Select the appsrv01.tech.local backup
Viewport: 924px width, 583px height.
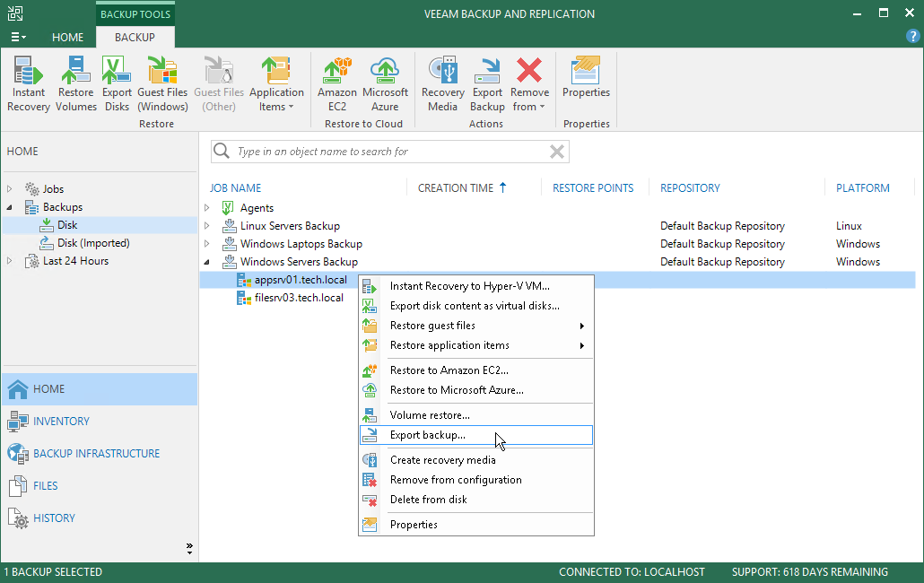click(301, 280)
